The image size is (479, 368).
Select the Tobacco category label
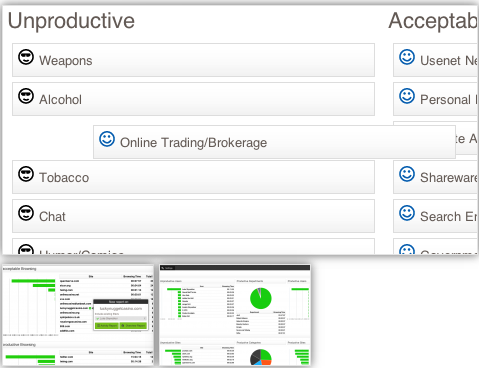pyautogui.click(x=64, y=178)
